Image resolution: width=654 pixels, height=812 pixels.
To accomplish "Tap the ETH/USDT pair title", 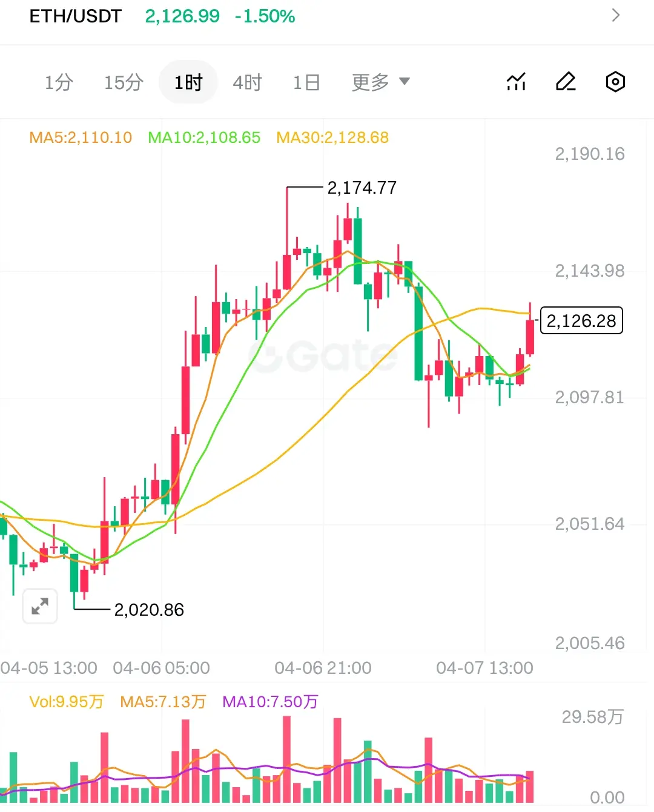I will 76,16.
